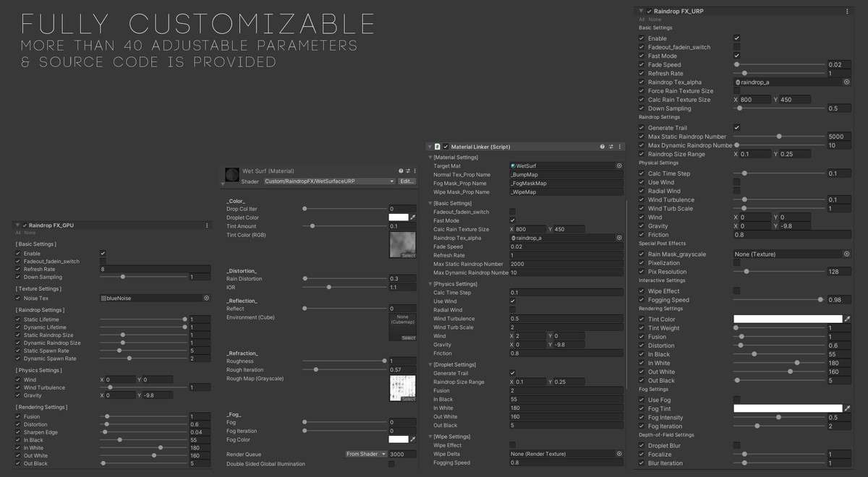Open the three-dot menu of Raindrop FX_GPU component
Image resolution: width=868 pixels, height=477 pixels.
[x=207, y=225]
